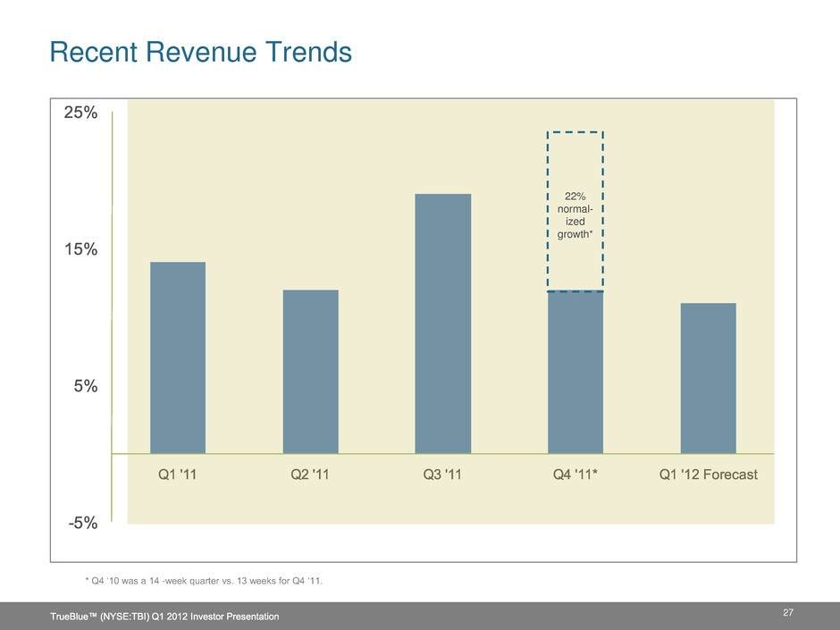Select the solid Q4 '11 bar
The image size is (840, 630).
click(x=575, y=373)
